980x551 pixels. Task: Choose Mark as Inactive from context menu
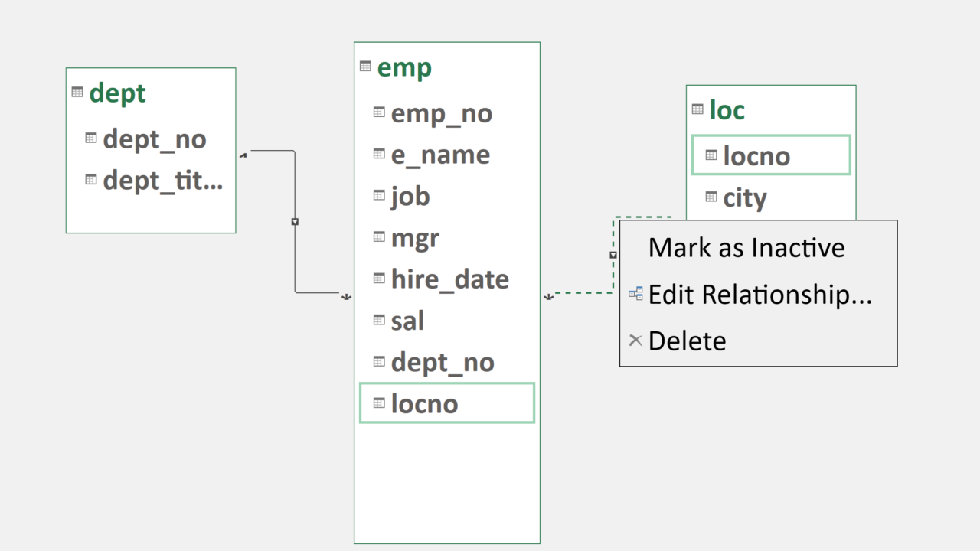(746, 248)
